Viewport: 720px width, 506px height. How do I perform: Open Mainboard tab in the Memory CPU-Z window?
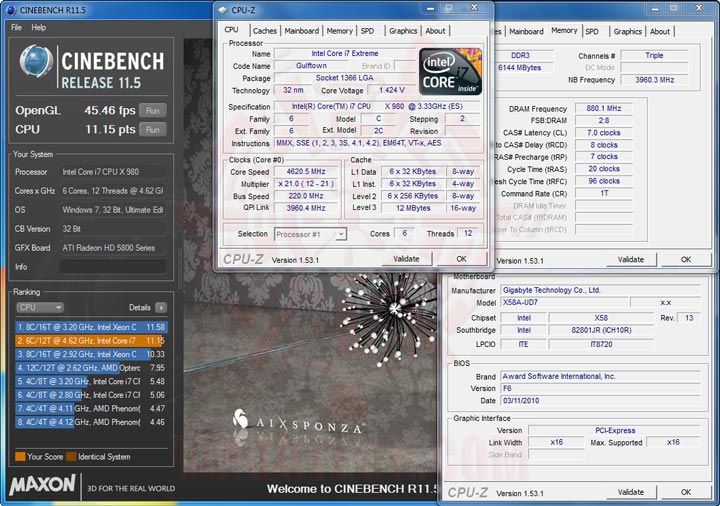click(526, 31)
